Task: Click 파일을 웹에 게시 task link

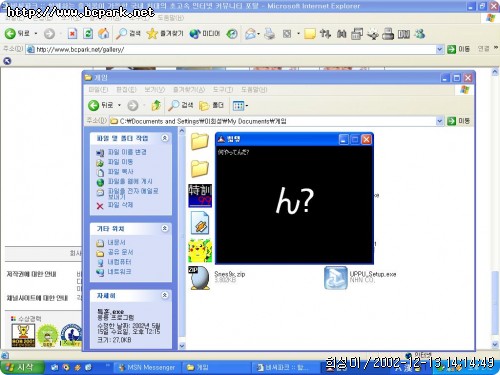Action: [x=130, y=181]
